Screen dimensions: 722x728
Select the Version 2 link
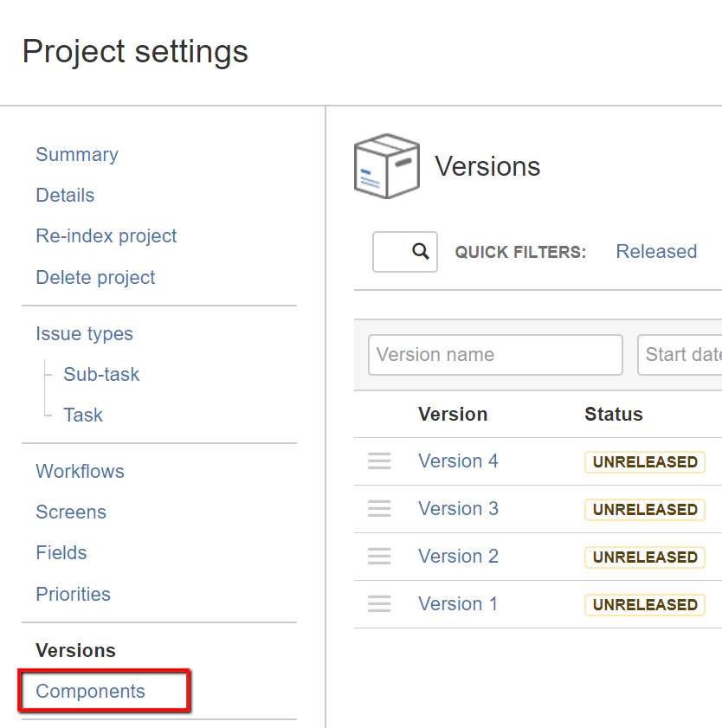tap(457, 557)
